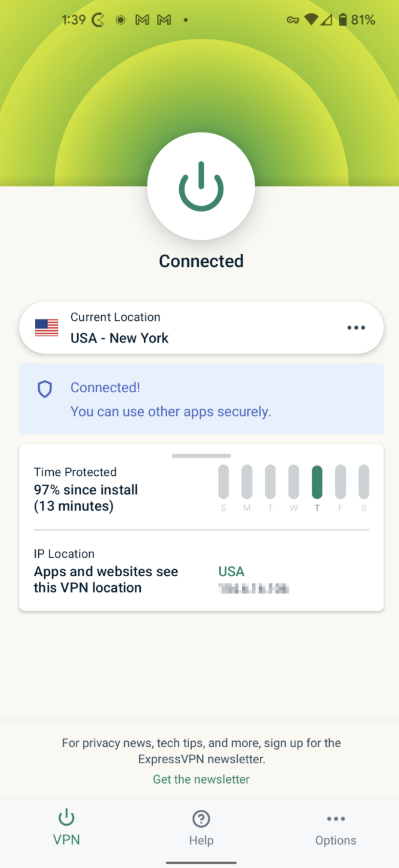Tap Saturday's bar in the Time Protected chart
The height and width of the screenshot is (868, 399).
(364, 485)
